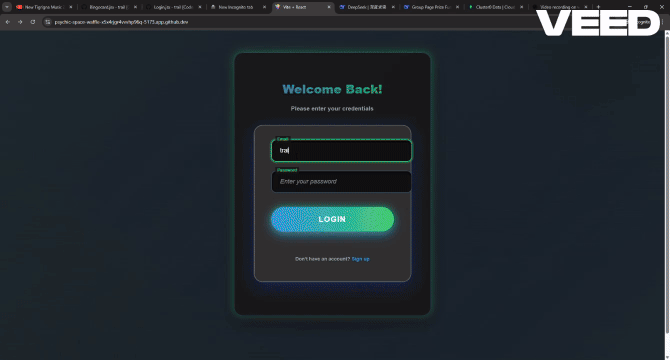This screenshot has height=360, width=670.
Task: Open the Sign up link
Action: pos(360,259)
